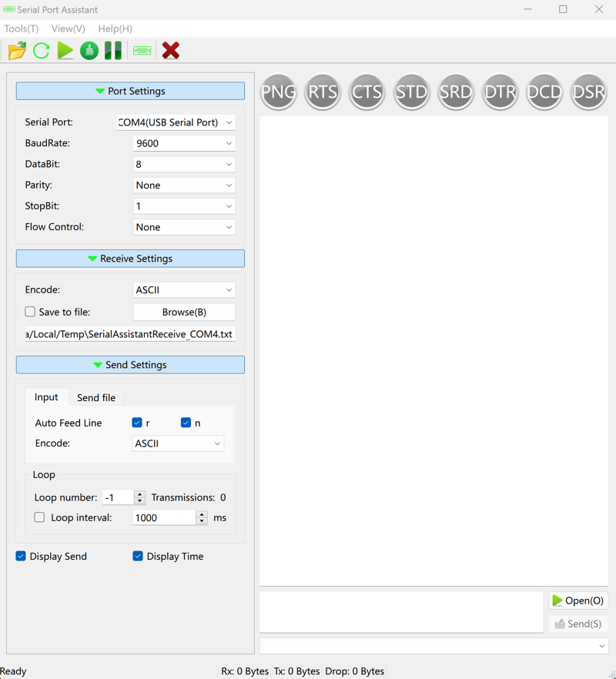The height and width of the screenshot is (679, 616).
Task: Click the send message text box
Action: 401,612
